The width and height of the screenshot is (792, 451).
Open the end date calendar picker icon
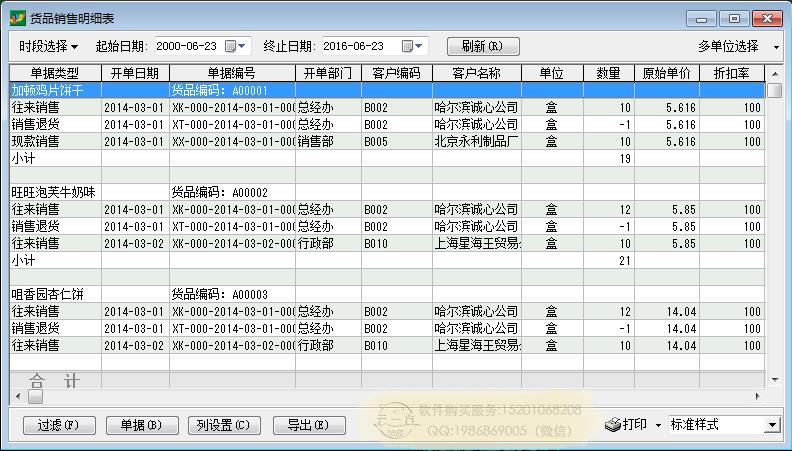(407, 47)
